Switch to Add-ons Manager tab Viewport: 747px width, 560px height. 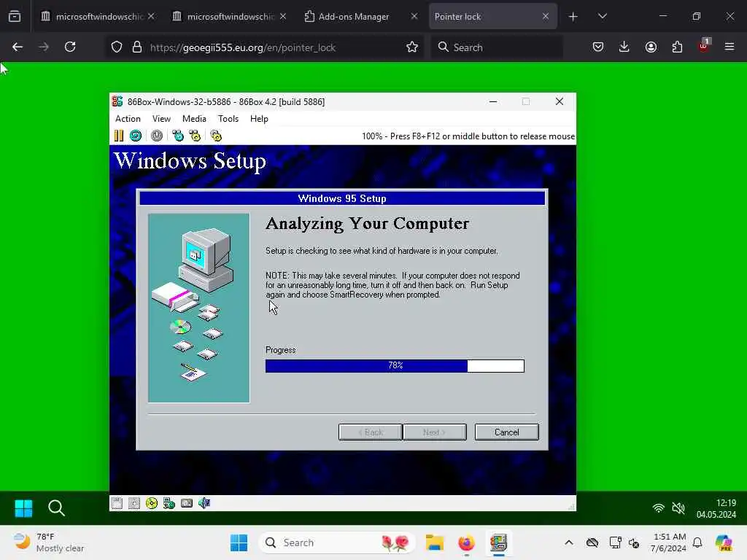(354, 17)
